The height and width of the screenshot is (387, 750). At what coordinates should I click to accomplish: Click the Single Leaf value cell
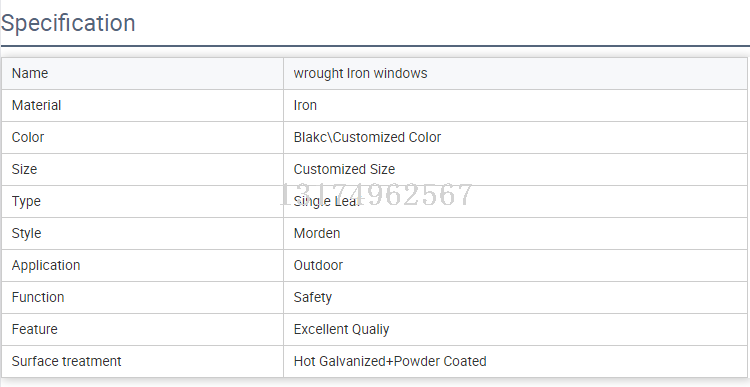(515, 201)
